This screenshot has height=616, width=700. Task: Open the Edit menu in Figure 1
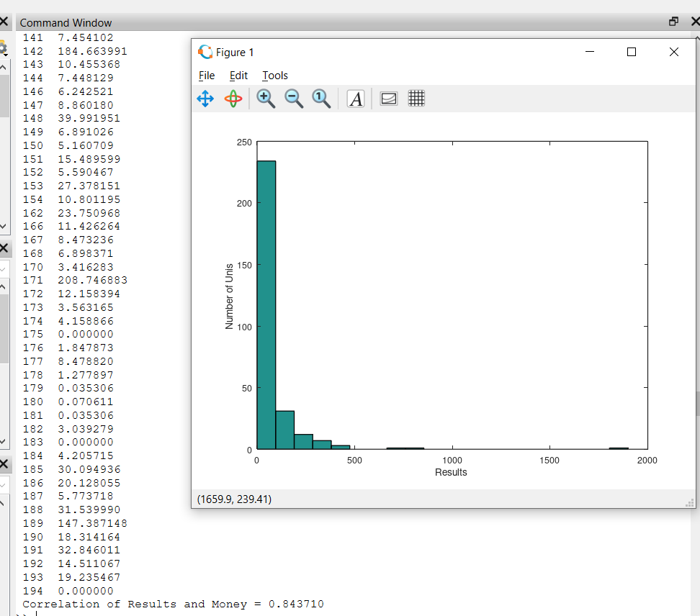click(x=238, y=76)
